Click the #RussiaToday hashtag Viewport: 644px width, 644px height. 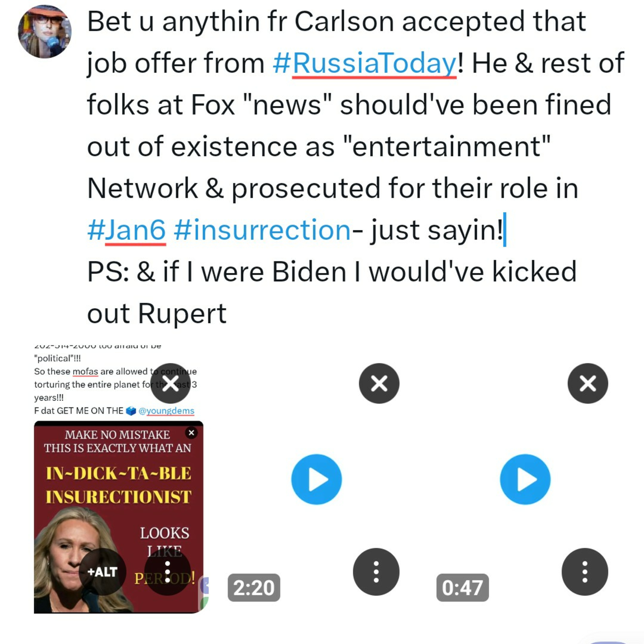tap(364, 63)
